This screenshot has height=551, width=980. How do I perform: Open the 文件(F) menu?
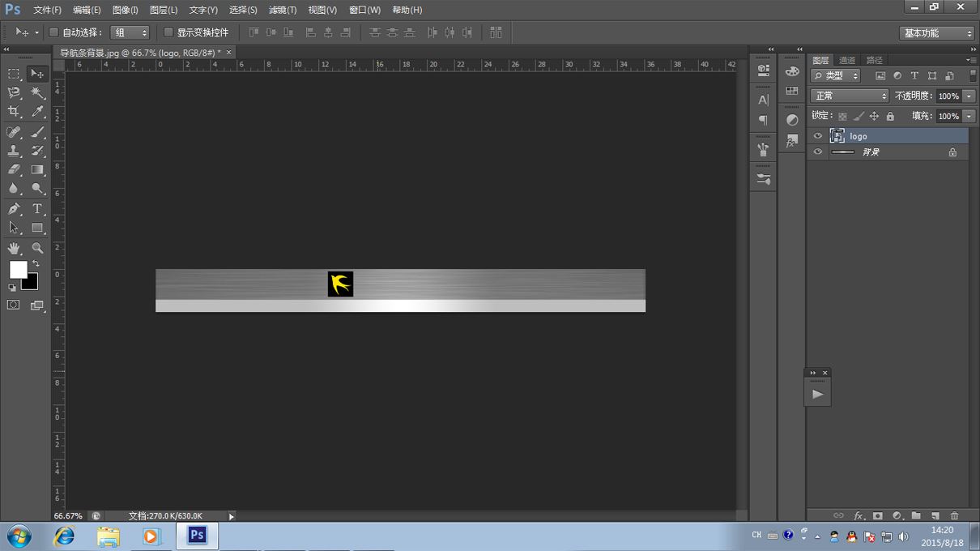[x=47, y=10]
